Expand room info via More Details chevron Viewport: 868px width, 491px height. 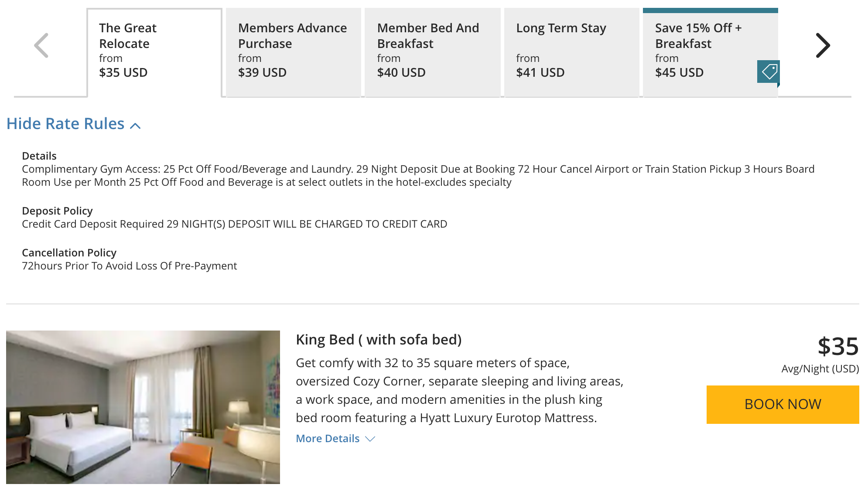[370, 439]
